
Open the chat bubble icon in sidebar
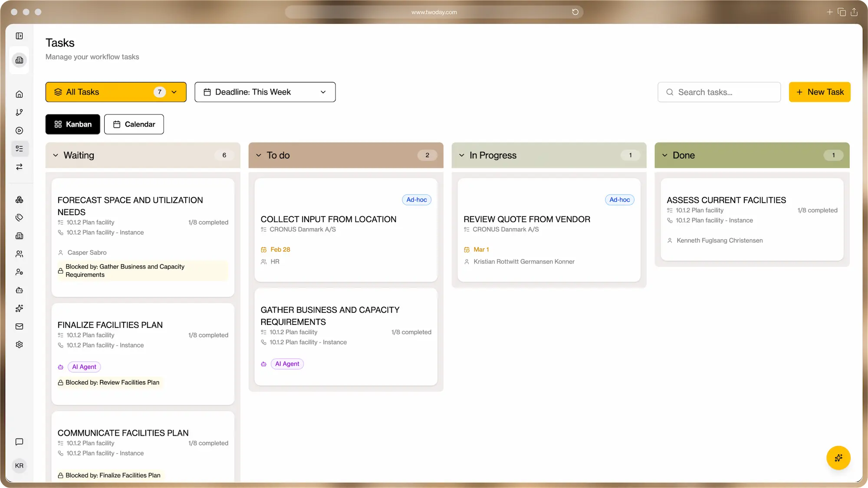[19, 442]
